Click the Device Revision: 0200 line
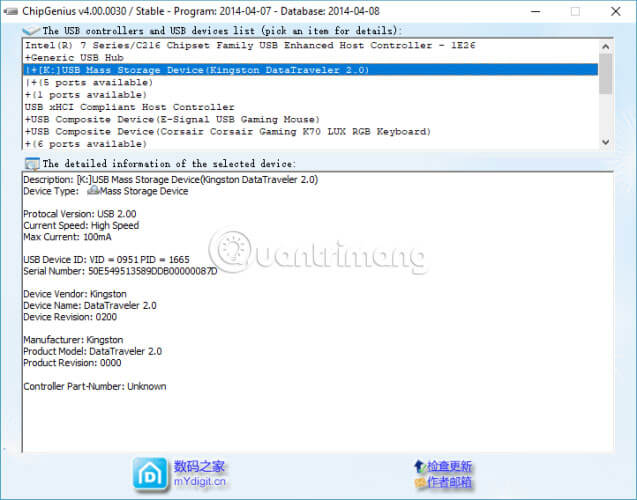 tap(70, 317)
